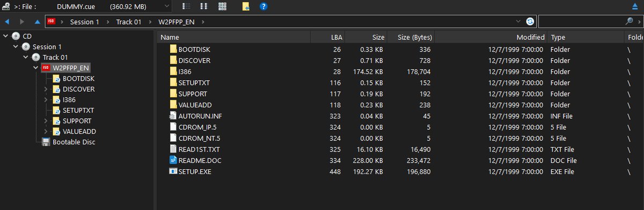Sort by Modified column header
This screenshot has height=210, width=644.
(491, 38)
